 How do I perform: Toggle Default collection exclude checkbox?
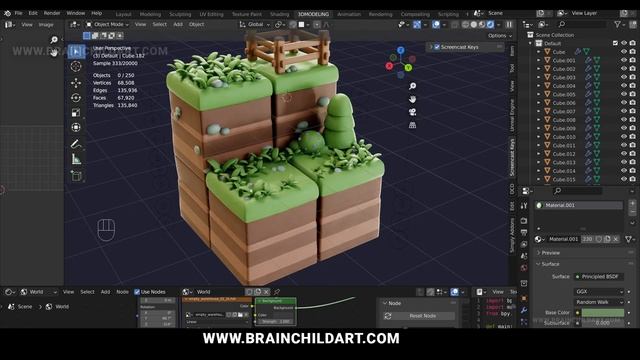tap(615, 43)
